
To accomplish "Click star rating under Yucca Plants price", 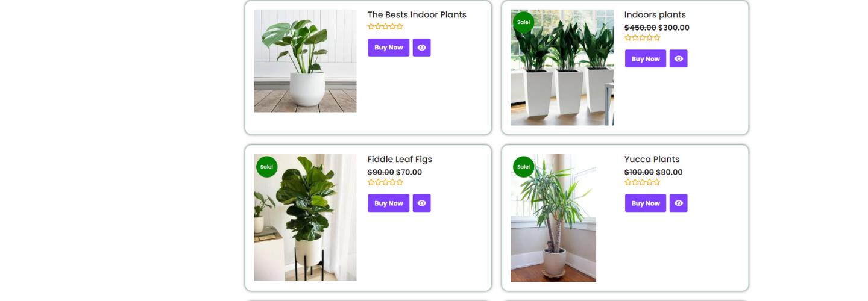I will click(x=642, y=182).
